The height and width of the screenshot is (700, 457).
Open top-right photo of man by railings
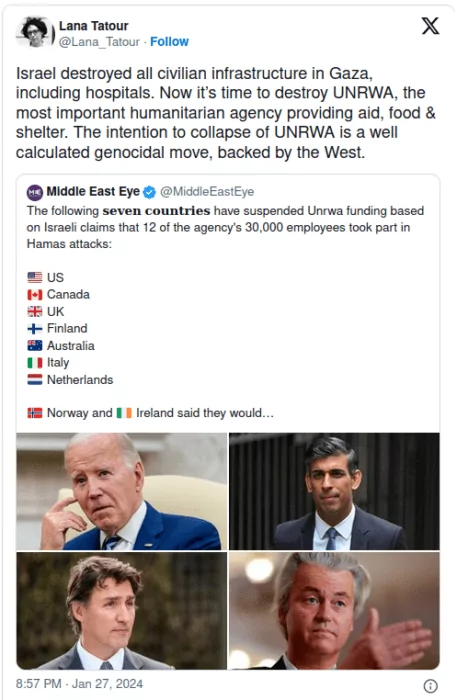[x=334, y=491]
